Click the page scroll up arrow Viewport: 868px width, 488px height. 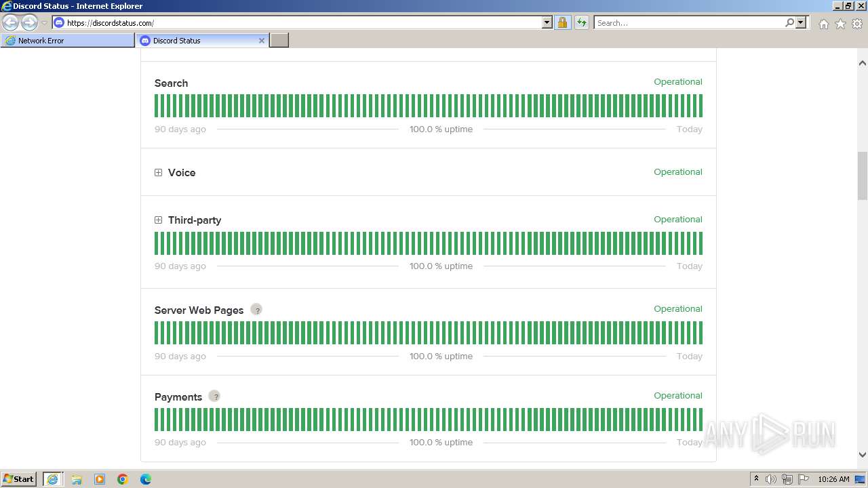[x=863, y=63]
